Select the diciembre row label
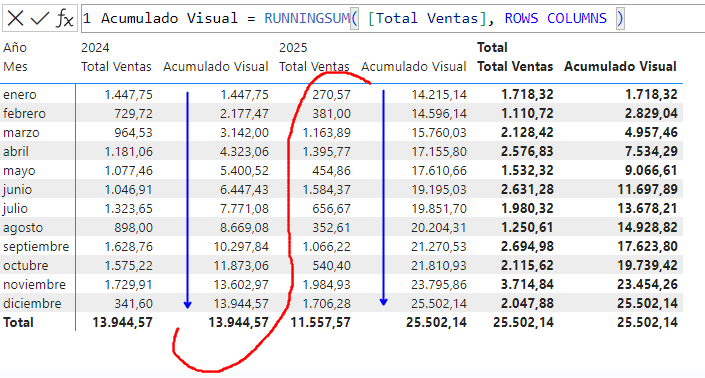The height and width of the screenshot is (378, 705). tap(32, 303)
